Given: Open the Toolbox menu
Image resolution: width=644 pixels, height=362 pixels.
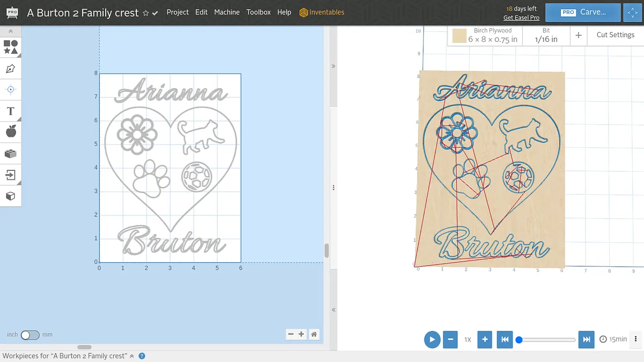Looking at the screenshot, I should click(258, 12).
